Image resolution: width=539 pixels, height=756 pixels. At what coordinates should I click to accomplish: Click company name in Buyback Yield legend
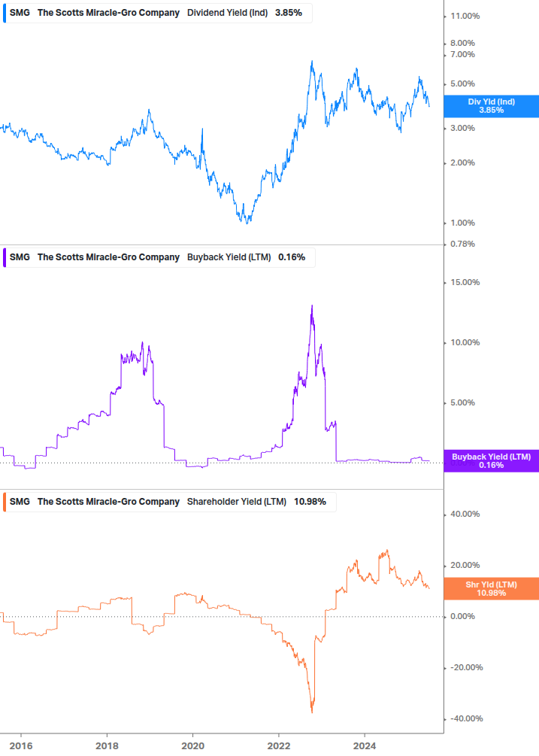108,257
